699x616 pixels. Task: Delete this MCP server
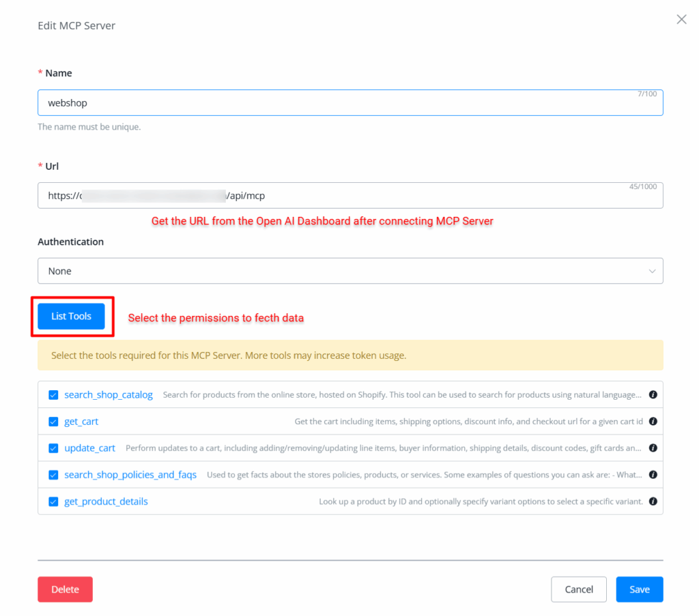click(65, 589)
